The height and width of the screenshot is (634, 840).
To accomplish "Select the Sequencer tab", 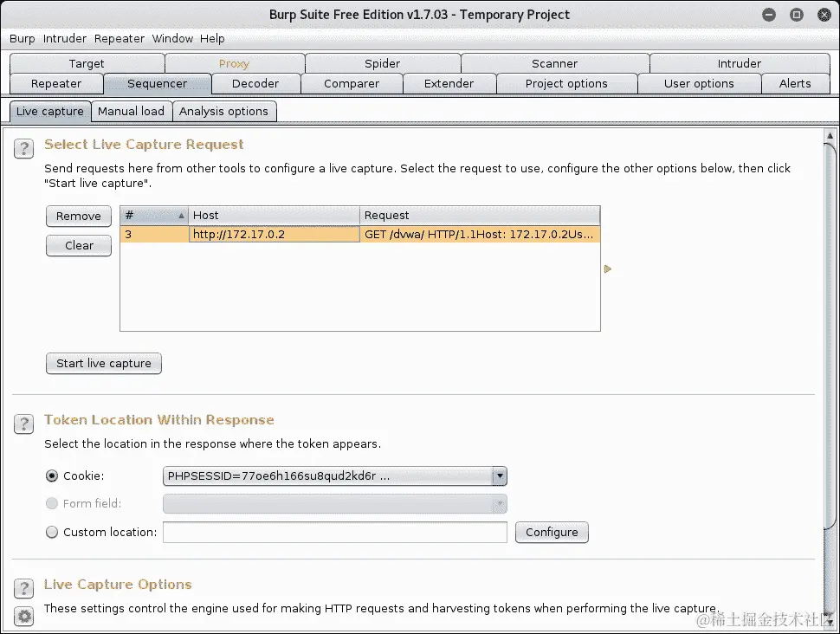I will click(158, 84).
